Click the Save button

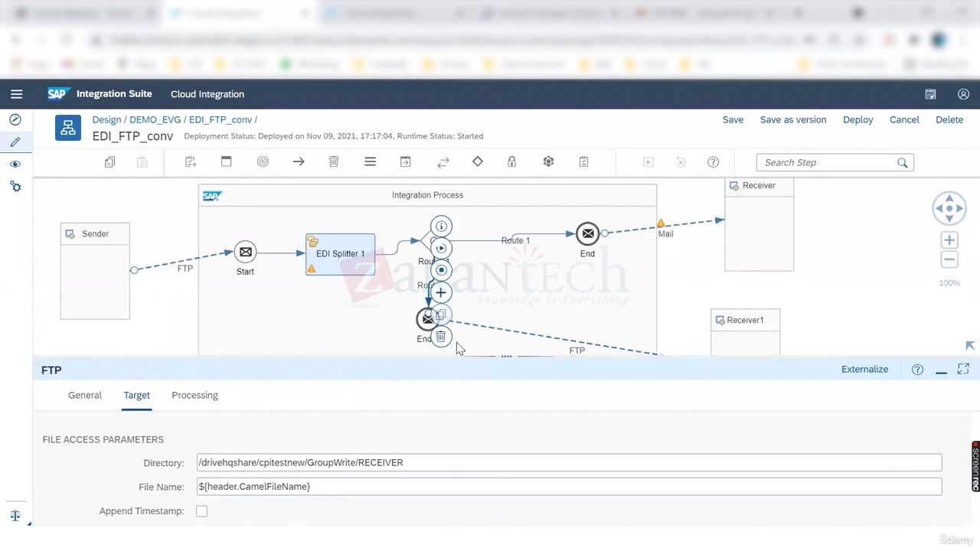pyautogui.click(x=733, y=119)
